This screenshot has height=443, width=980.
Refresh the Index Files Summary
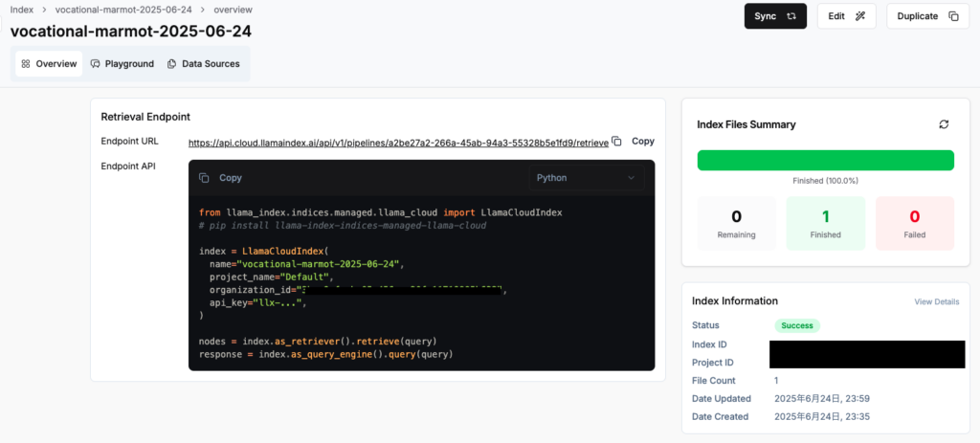coord(944,124)
